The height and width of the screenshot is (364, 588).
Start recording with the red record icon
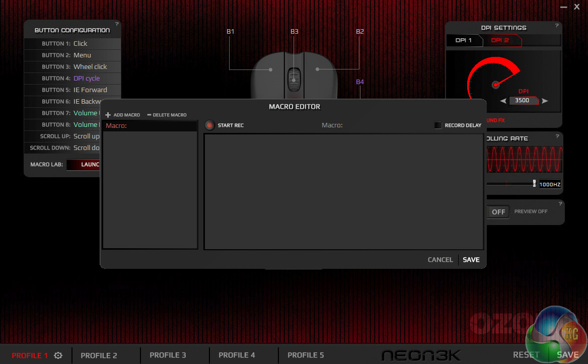(210, 125)
